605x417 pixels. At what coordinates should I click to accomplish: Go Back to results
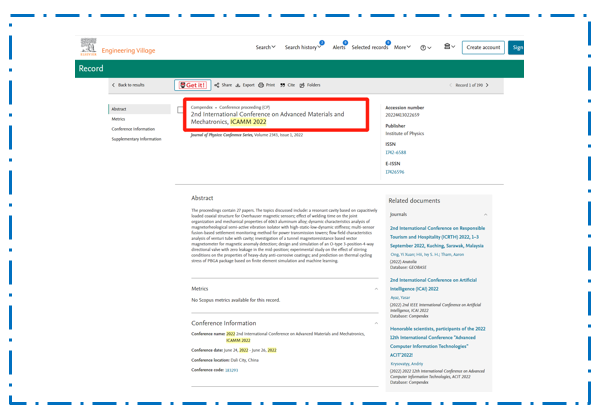pos(128,85)
